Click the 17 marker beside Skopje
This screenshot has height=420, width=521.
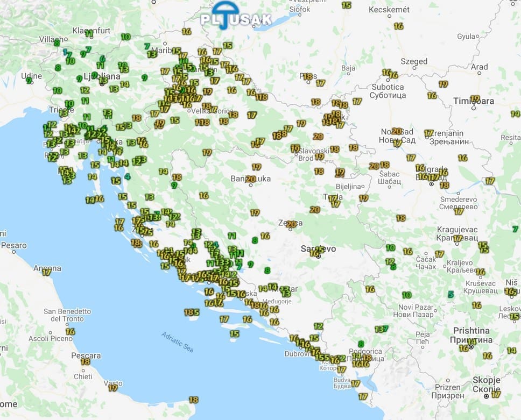(496, 394)
